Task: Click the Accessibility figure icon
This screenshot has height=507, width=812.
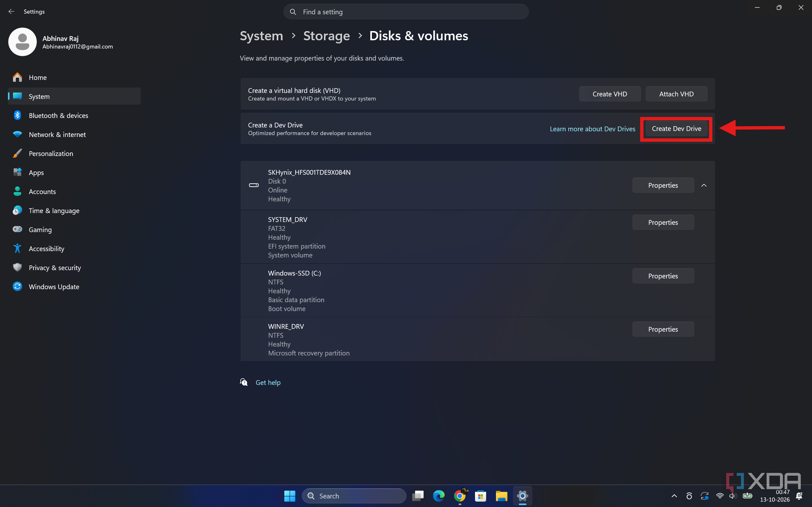Action: coord(17,249)
